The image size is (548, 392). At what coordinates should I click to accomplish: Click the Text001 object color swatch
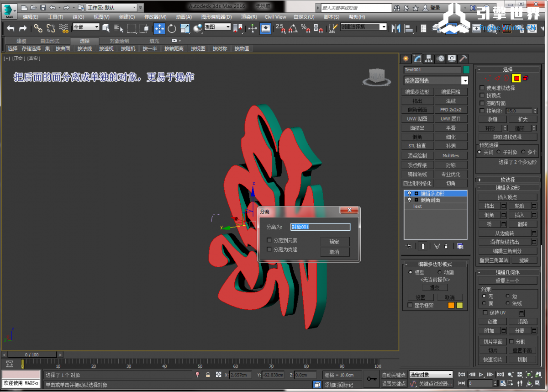[466, 70]
